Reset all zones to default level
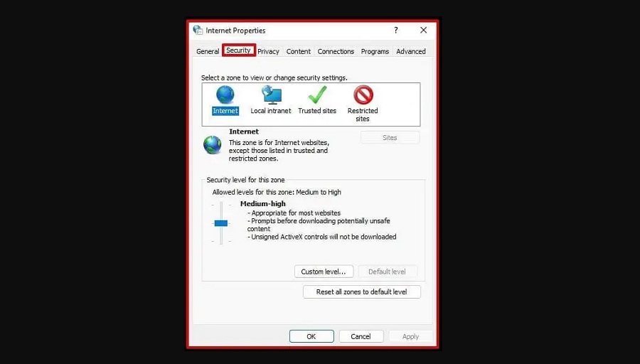Screen dimensions: 640x364 pos(362,291)
